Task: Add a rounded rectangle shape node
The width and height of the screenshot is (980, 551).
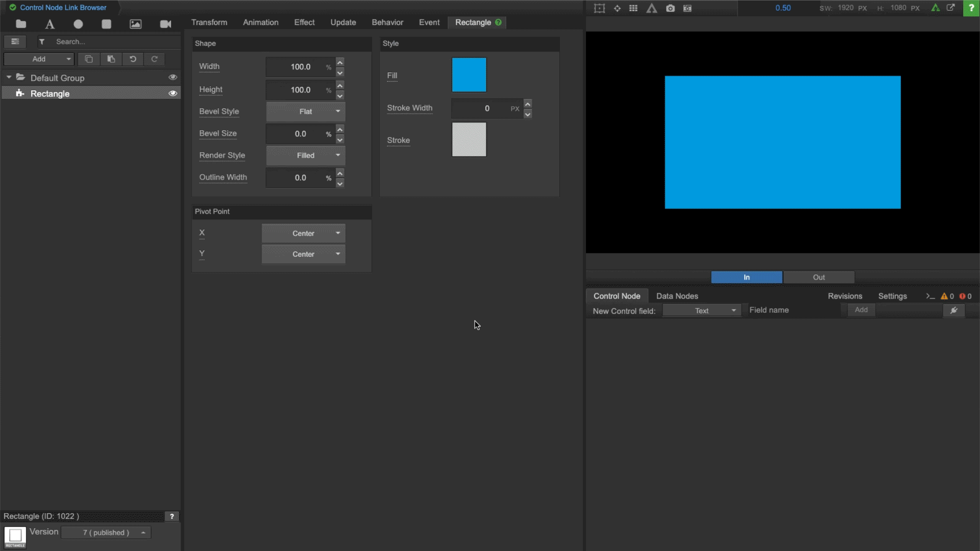Action: coord(106,24)
